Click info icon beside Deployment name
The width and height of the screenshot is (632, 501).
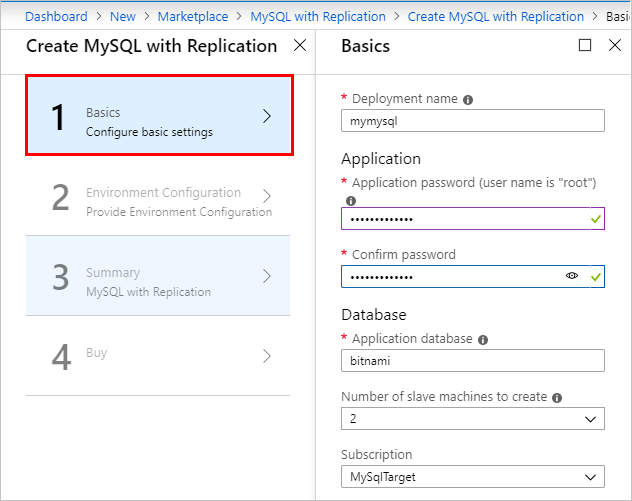(468, 100)
